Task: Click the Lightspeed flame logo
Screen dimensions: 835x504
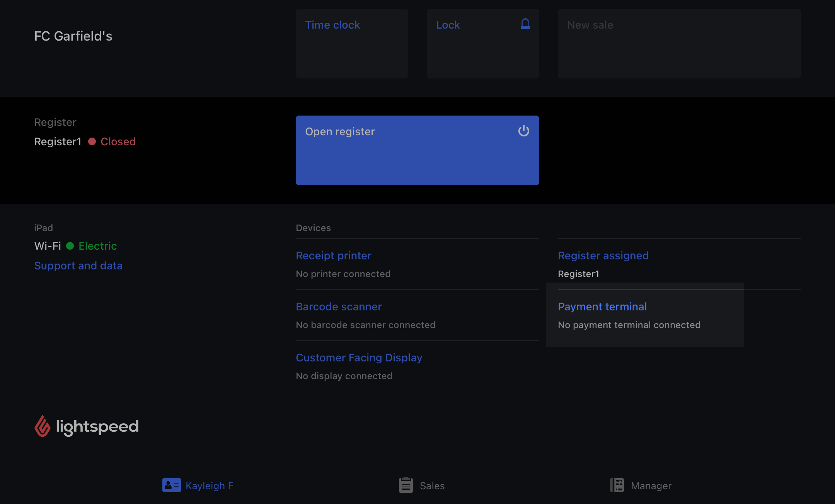Action: tap(43, 426)
